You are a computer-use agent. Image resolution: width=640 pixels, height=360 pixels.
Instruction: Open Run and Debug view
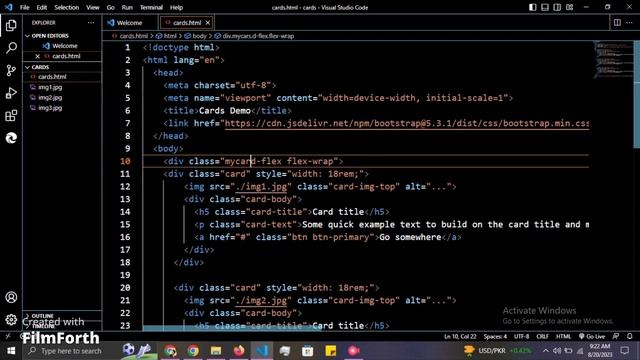point(11,93)
